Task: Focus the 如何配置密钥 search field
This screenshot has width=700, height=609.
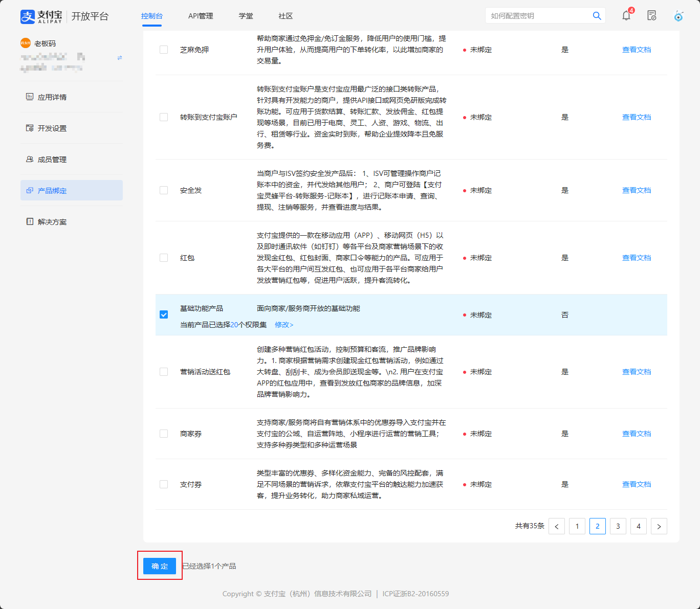Action: (537, 16)
